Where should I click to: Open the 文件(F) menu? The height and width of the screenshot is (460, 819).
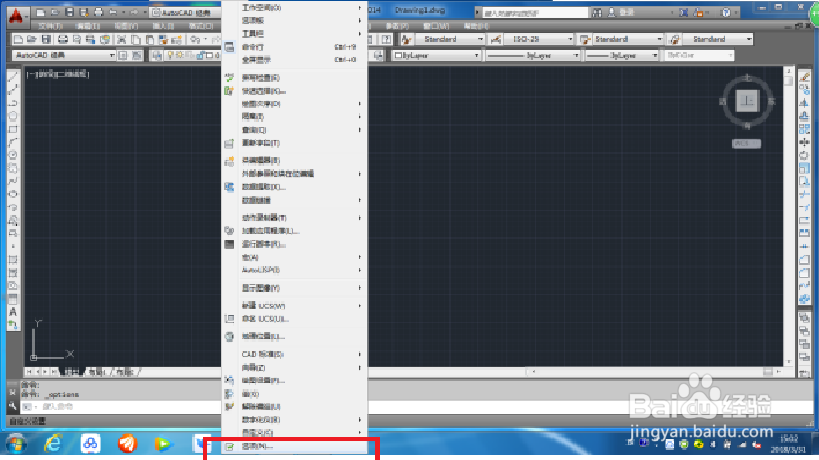[50, 26]
